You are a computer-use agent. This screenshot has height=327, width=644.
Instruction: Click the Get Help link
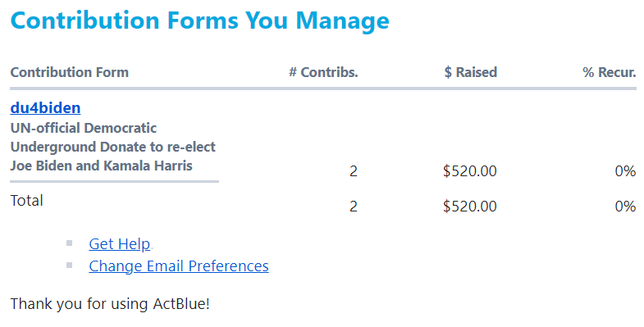pyautogui.click(x=120, y=243)
